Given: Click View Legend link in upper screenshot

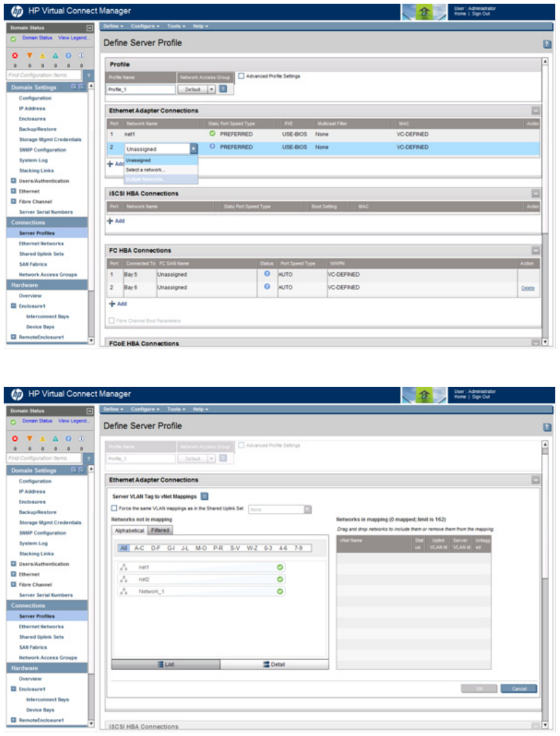Looking at the screenshot, I should click(x=73, y=38).
